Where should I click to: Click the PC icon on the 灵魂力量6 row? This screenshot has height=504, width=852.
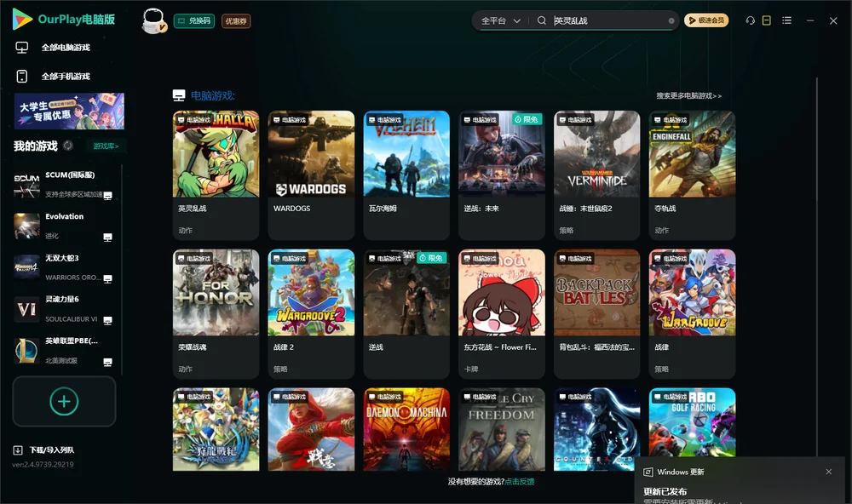coord(108,320)
